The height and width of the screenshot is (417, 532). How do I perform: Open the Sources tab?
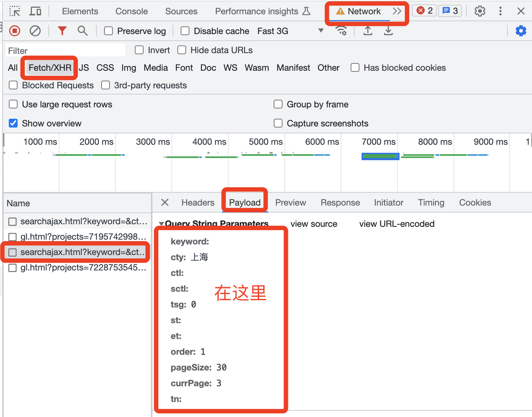181,11
